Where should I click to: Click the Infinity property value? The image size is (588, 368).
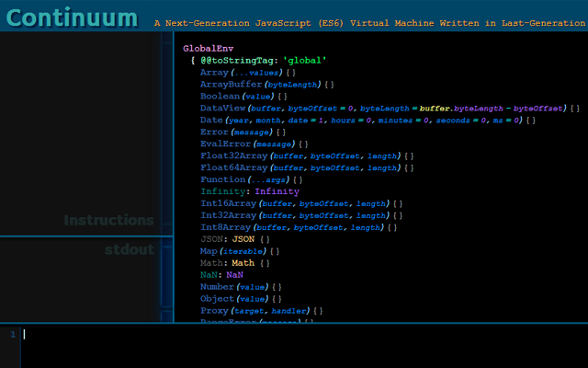(x=277, y=191)
